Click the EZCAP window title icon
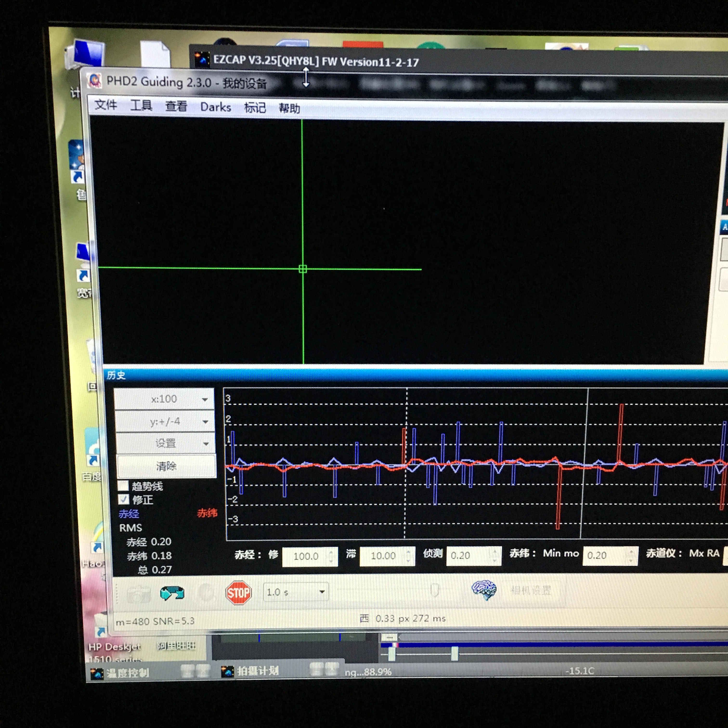 [202, 59]
